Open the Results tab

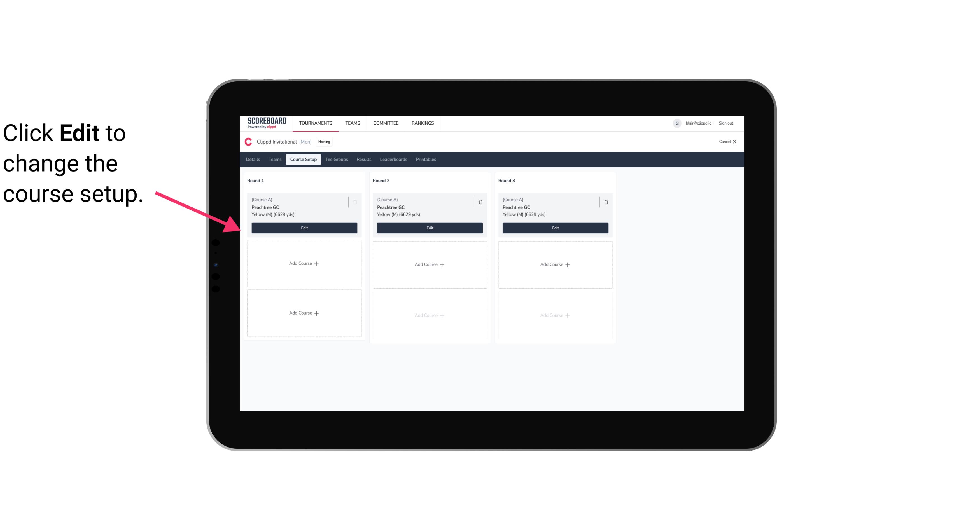[363, 159]
